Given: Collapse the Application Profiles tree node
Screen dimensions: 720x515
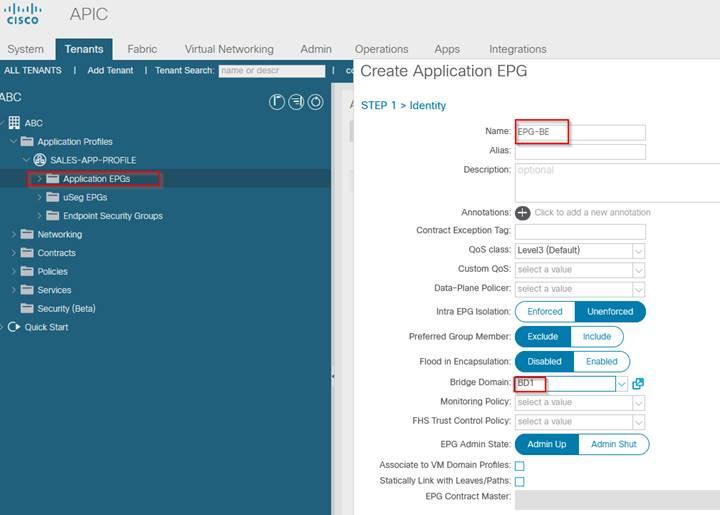Looking at the screenshot, I should click(13, 141).
